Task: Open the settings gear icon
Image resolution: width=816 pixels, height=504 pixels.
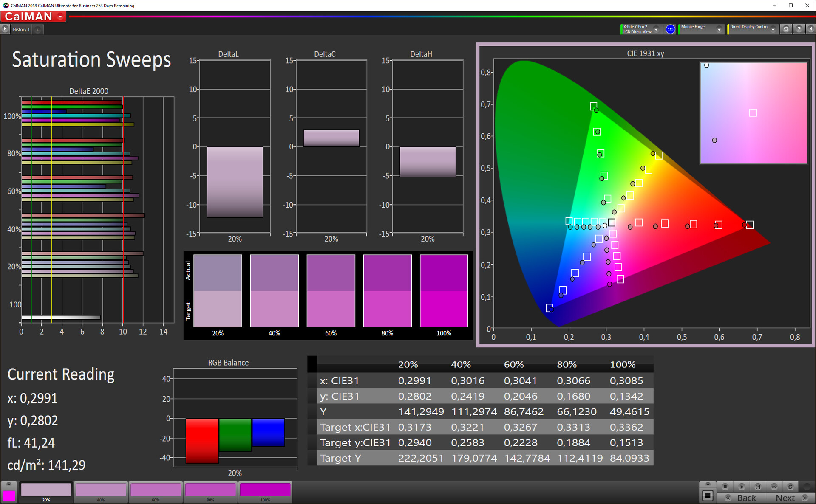Action: pos(786,29)
